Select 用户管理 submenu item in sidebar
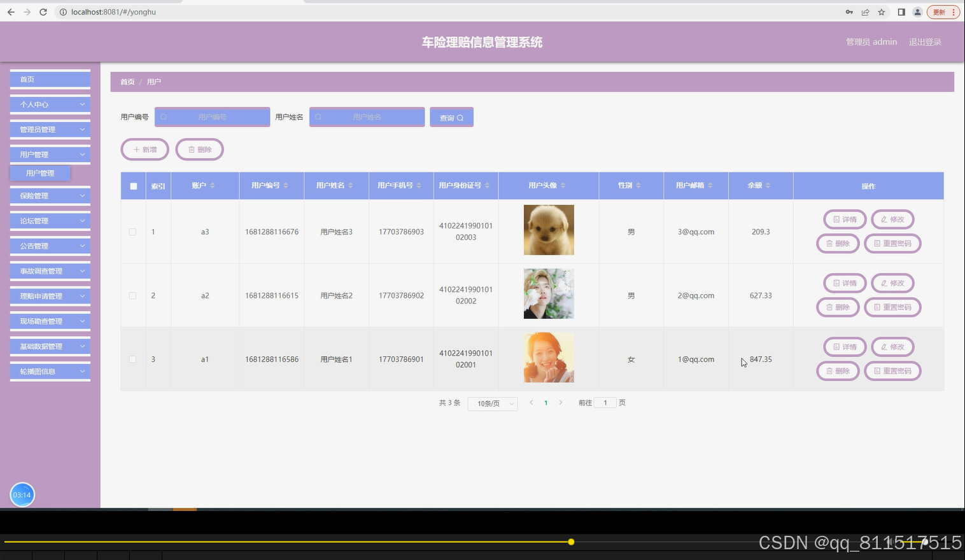The height and width of the screenshot is (560, 965). pyautogui.click(x=40, y=173)
